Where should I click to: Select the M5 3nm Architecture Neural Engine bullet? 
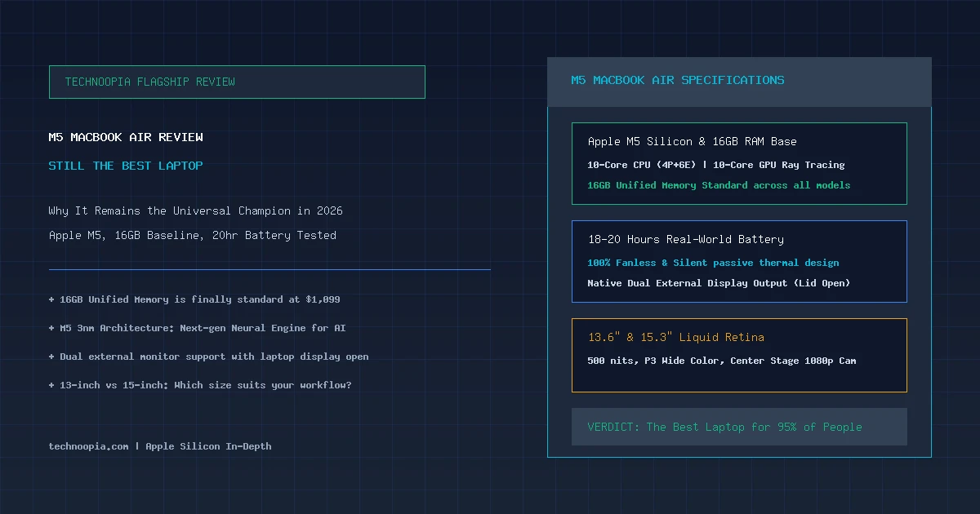198,328
